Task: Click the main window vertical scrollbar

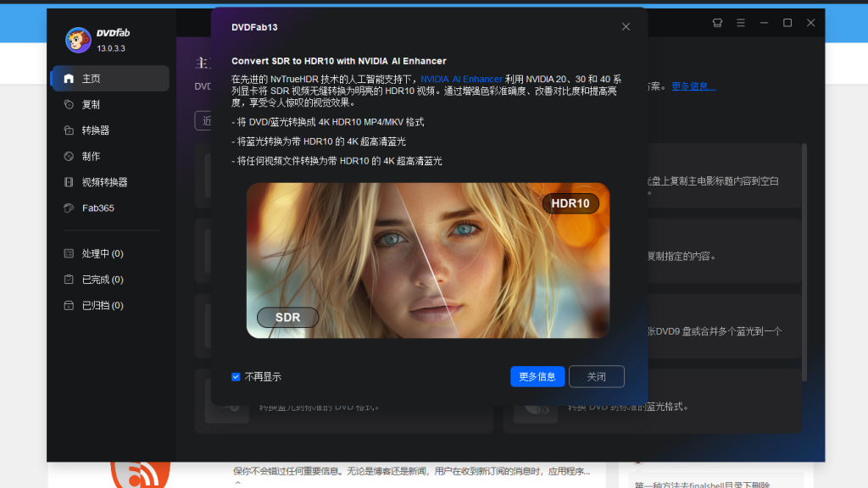Action: pyautogui.click(x=804, y=263)
